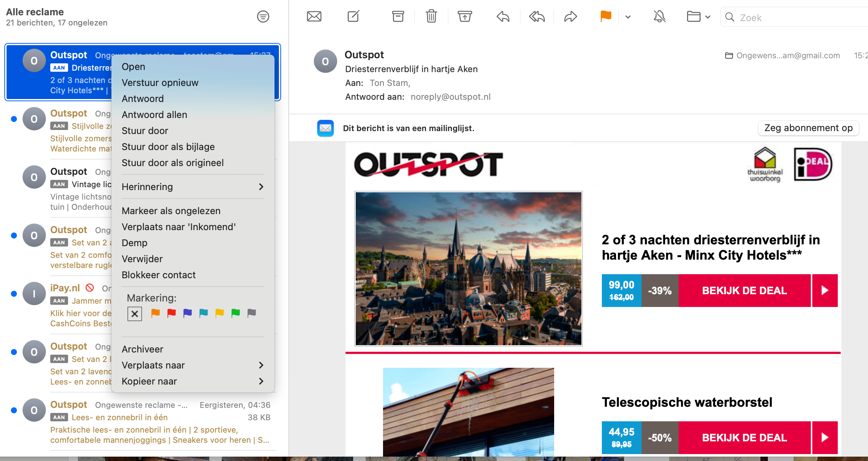Toggle unread dot on Stijlvolle Outspot message
The image size is (868, 461).
14,119
